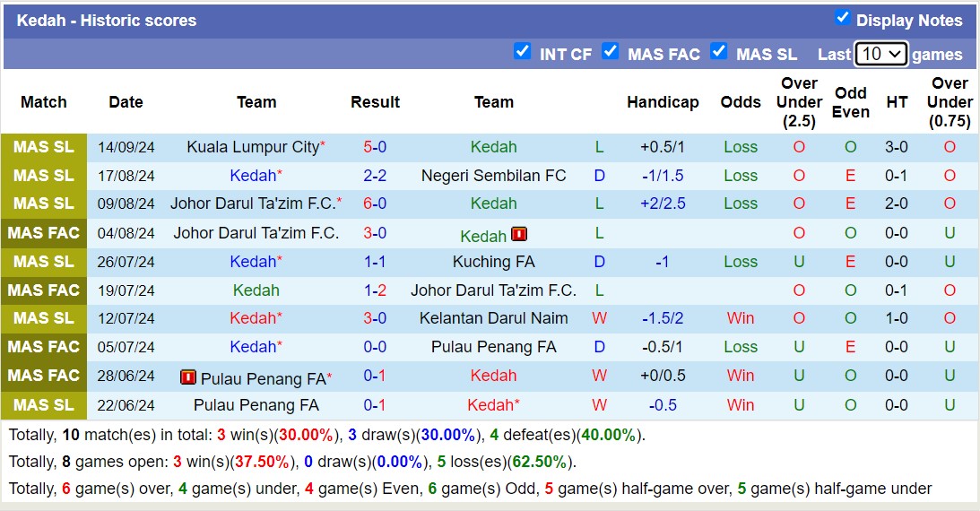Screen dimensions: 980x511
Task: Click the 5-0 result score link
Action: click(x=375, y=147)
